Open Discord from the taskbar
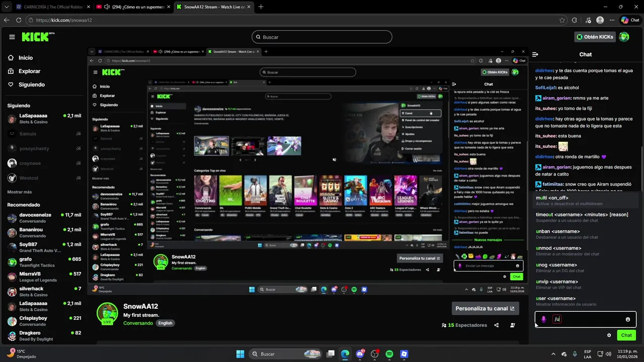This screenshot has height=362, width=644. coord(360,354)
